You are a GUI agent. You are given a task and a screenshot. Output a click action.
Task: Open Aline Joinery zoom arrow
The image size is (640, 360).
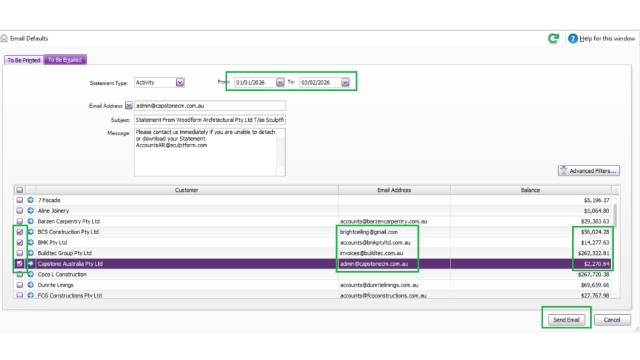coord(31,211)
